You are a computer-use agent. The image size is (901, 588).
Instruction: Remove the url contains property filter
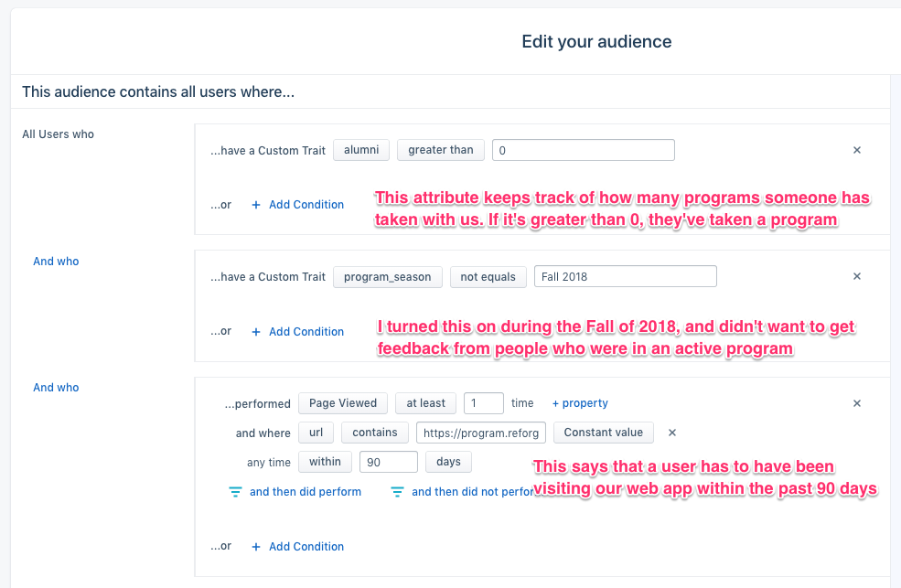[672, 433]
